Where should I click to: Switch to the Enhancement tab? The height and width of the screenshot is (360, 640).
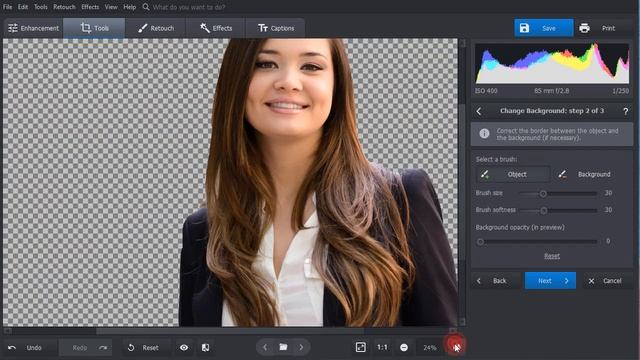pyautogui.click(x=33, y=28)
